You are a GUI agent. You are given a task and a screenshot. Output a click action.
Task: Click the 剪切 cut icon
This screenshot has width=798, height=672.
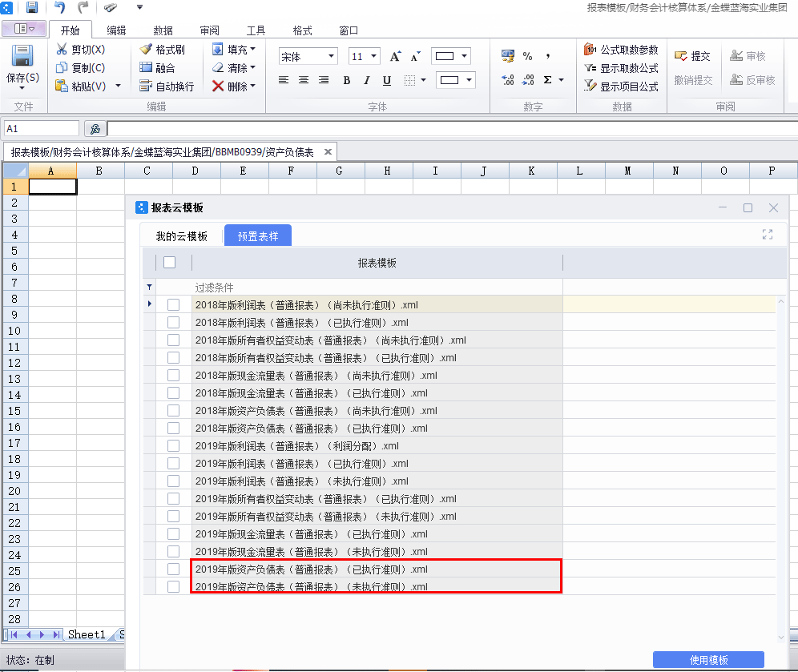[x=79, y=48]
